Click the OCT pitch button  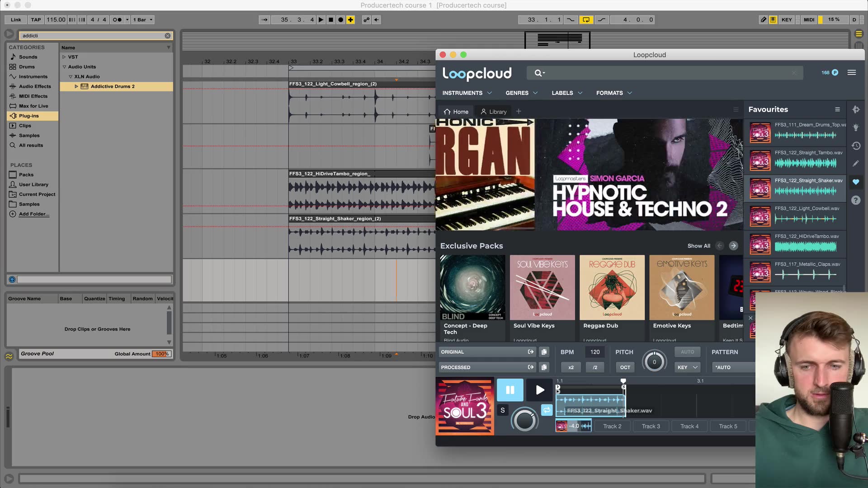625,367
